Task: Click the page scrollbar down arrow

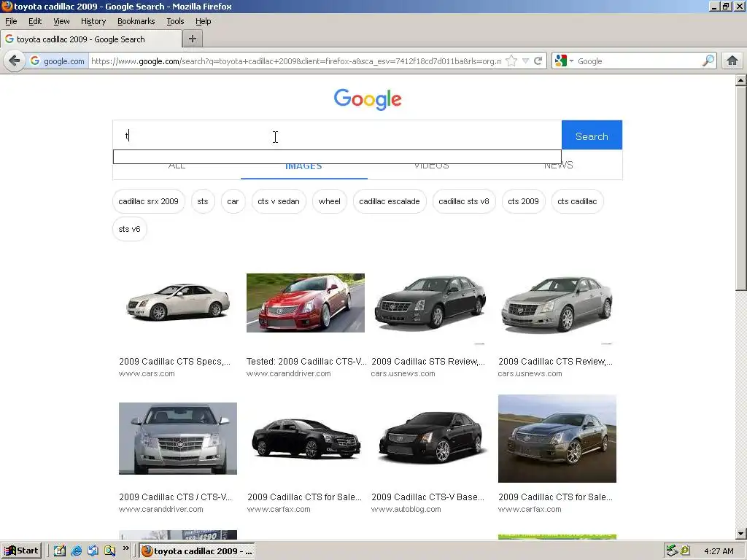Action: [741, 534]
